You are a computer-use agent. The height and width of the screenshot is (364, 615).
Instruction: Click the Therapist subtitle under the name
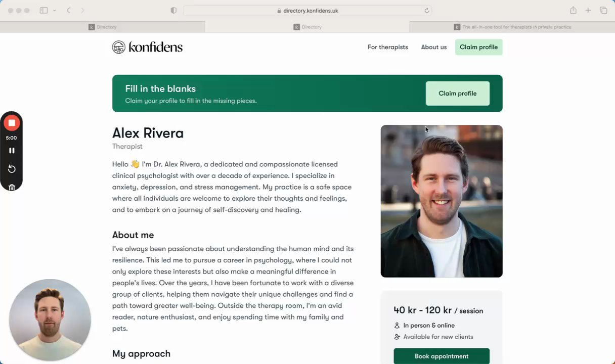127,147
